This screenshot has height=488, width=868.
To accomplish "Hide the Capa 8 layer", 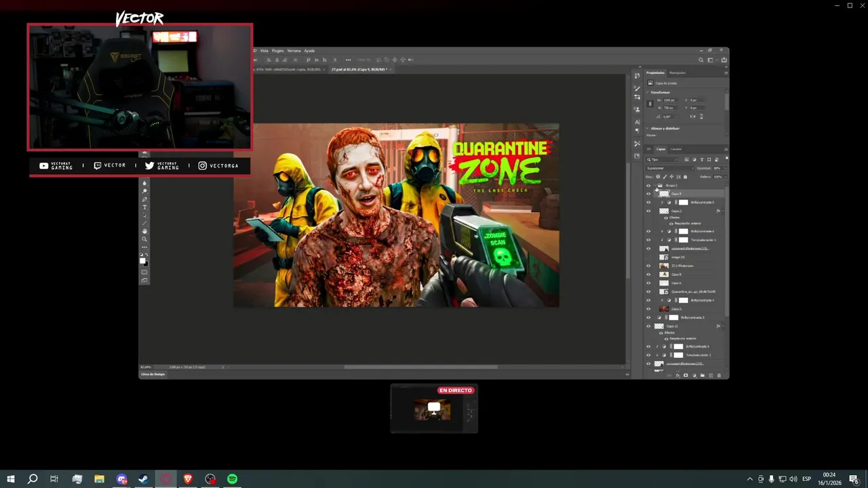I will point(648,274).
